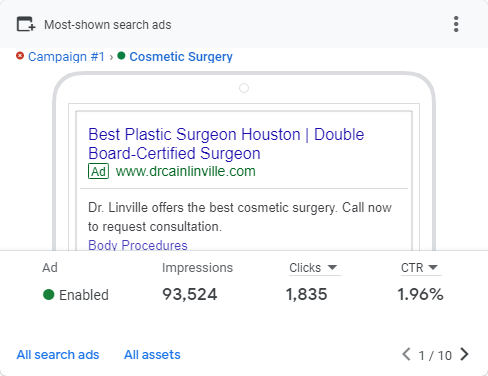
Task: Open the Cosmetic Surgery ad group link
Action: [x=181, y=57]
